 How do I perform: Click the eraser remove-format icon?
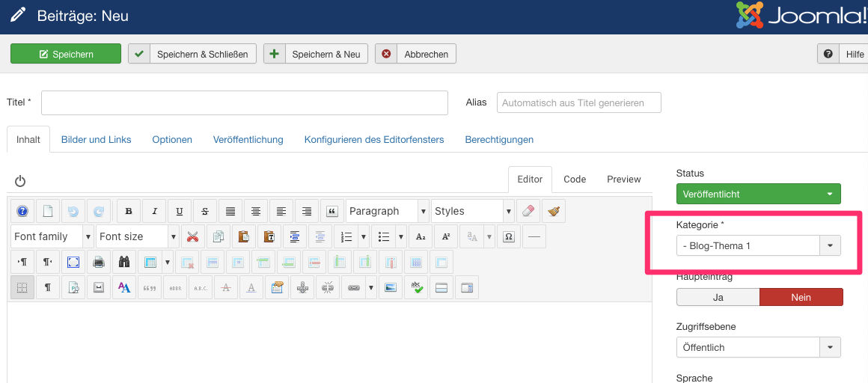pyautogui.click(x=528, y=211)
